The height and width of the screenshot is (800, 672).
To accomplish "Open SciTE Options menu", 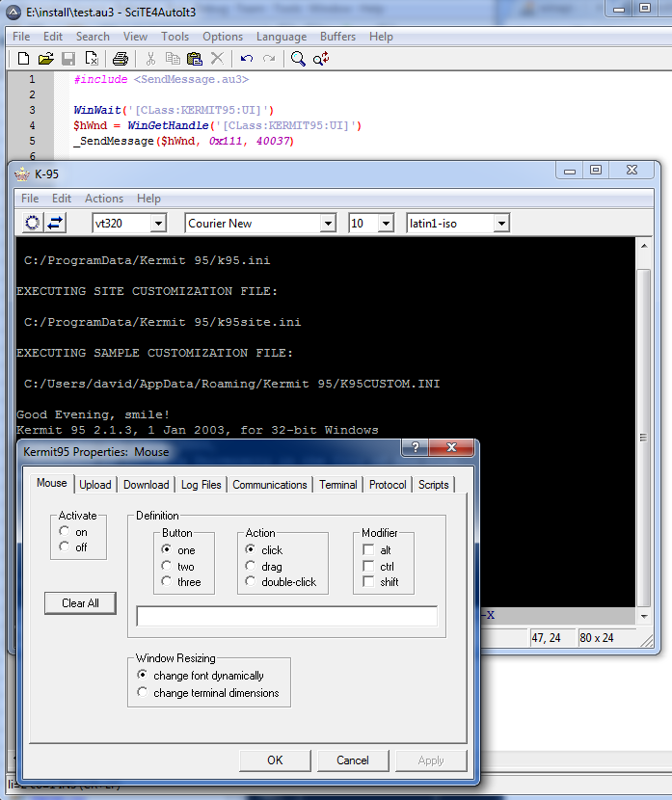I will tap(223, 37).
